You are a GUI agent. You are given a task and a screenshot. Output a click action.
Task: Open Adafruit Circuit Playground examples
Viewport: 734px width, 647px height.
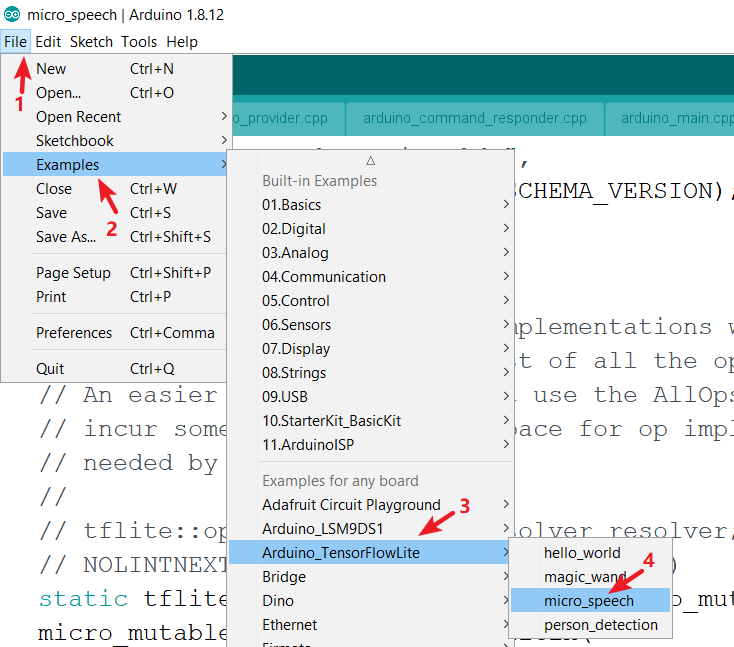coord(371,505)
